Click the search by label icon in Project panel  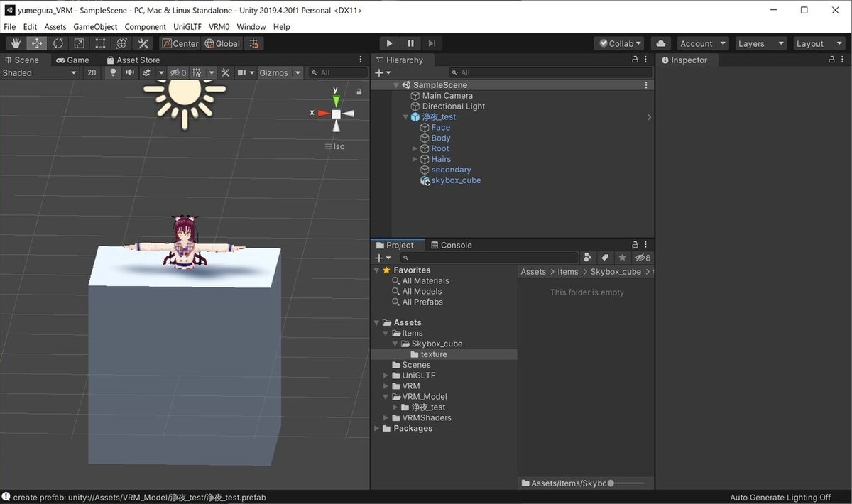[604, 258]
